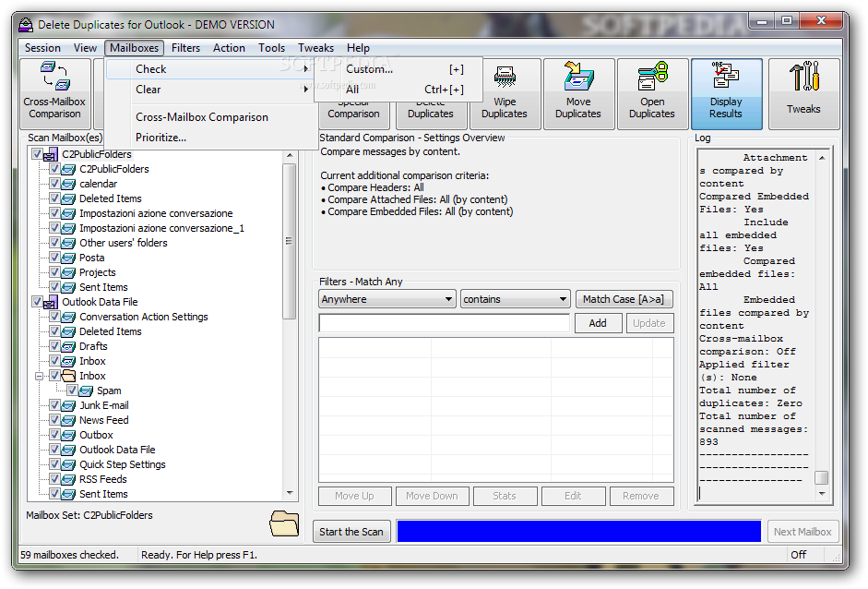This screenshot has width=868, height=589.
Task: Open the View menu
Action: [x=85, y=48]
